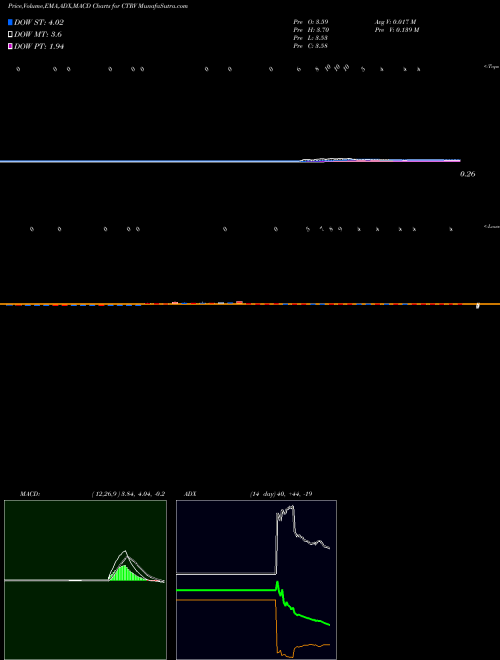Click the white DOW MT color swatch

(x=10, y=35)
